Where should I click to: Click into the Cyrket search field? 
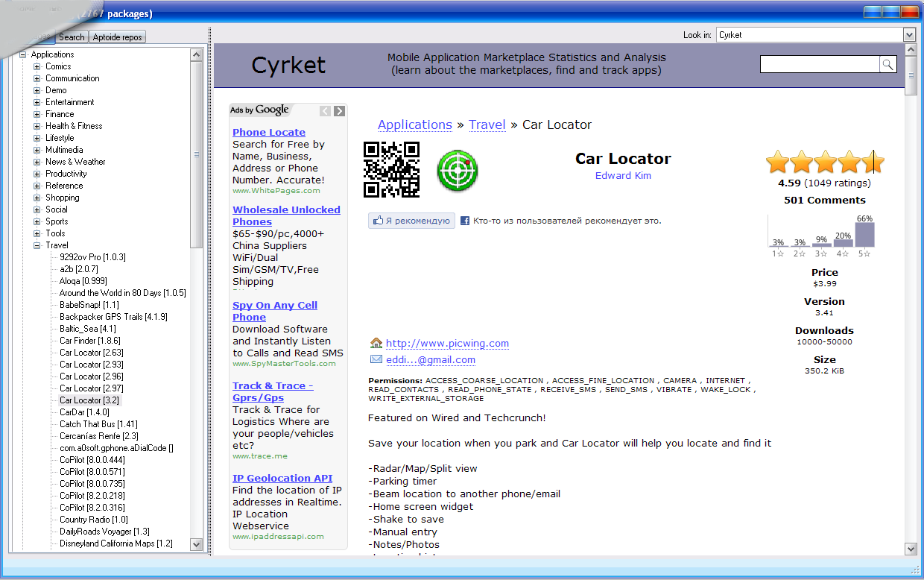[820, 65]
